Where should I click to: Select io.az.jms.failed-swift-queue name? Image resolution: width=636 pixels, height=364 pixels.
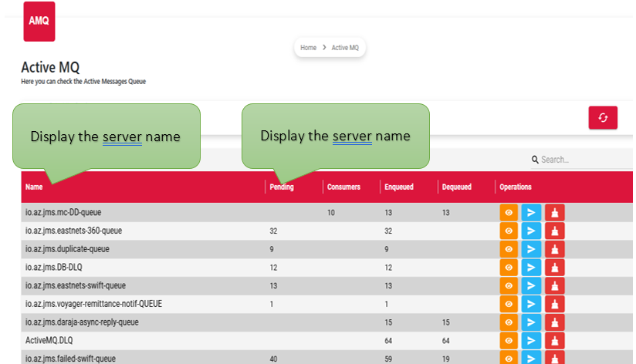coord(70,359)
